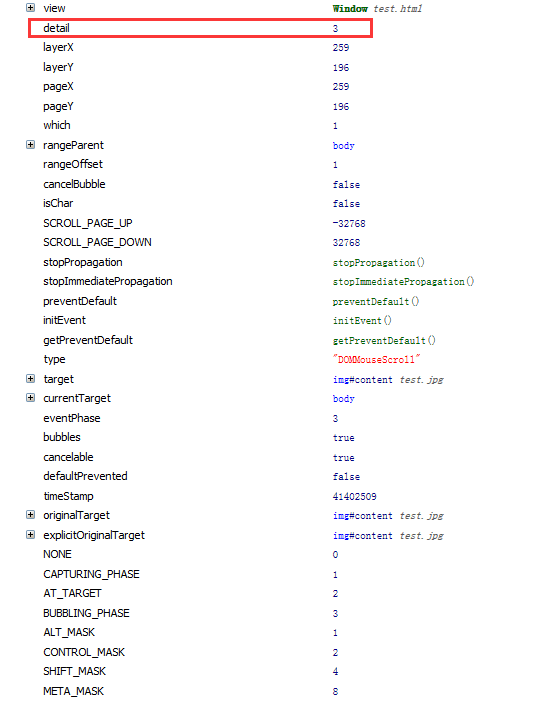Screen dimensions: 535x702
Task: Select the "DOMMouseScroll" string value
Action: [x=376, y=360]
